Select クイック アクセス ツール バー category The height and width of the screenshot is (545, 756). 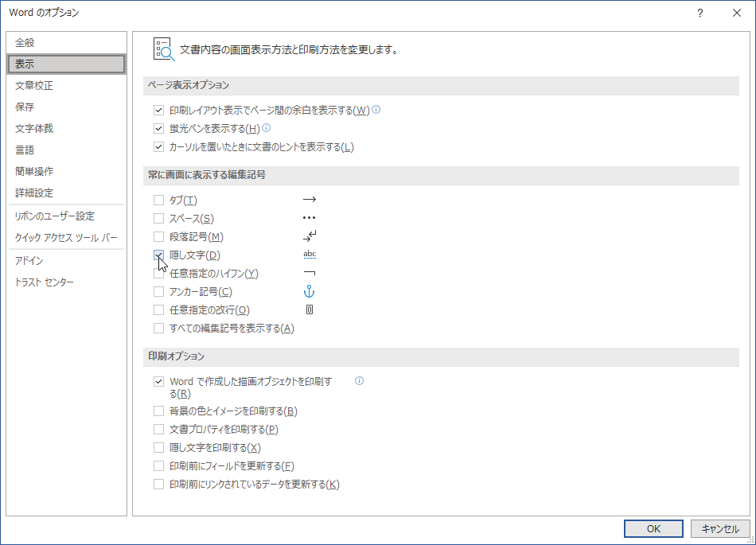click(x=67, y=238)
